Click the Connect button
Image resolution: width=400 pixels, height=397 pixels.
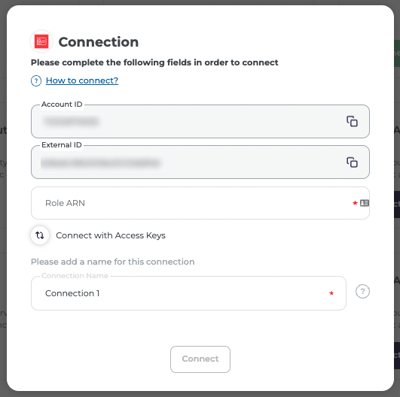pyautogui.click(x=200, y=359)
